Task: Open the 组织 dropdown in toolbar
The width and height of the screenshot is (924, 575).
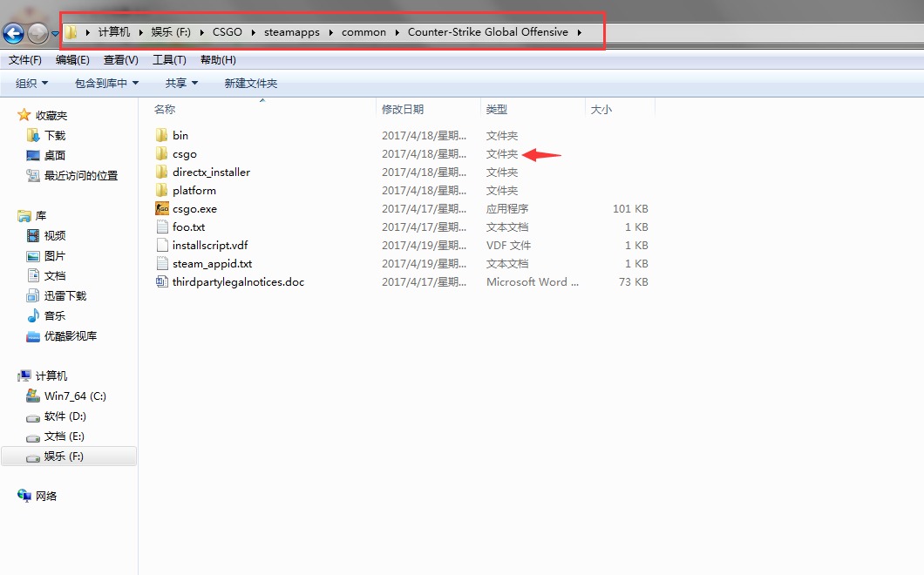Action: [32, 84]
